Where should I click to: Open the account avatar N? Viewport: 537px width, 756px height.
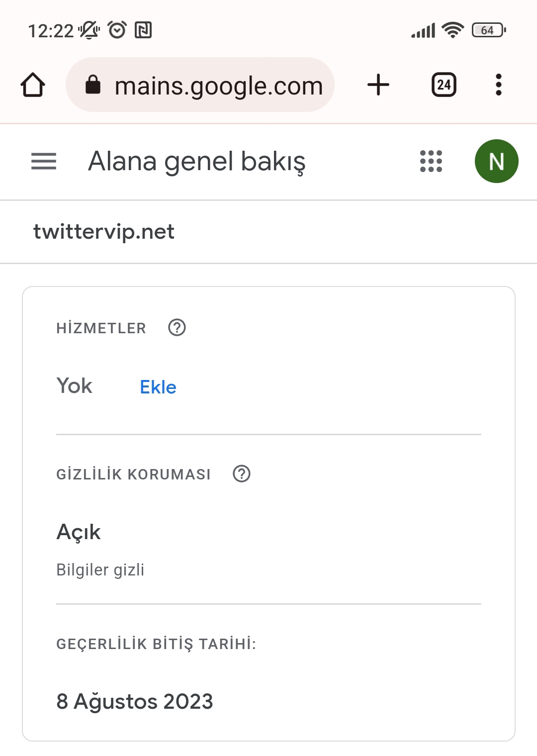pos(497,161)
